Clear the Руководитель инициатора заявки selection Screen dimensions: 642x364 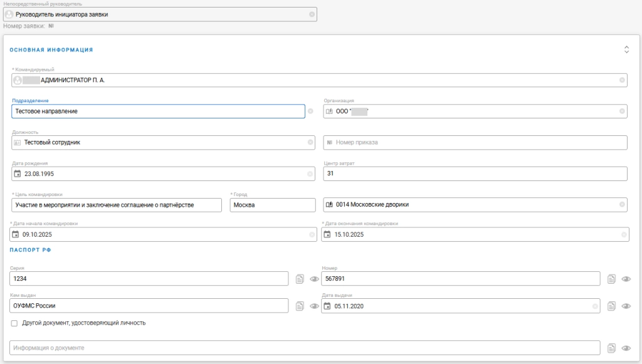pyautogui.click(x=312, y=14)
